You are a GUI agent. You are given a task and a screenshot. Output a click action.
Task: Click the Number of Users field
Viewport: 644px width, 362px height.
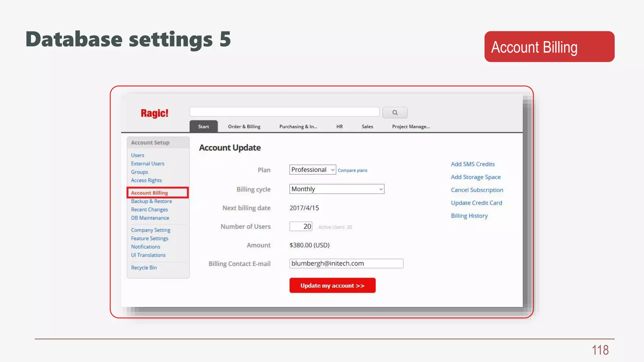(x=301, y=226)
